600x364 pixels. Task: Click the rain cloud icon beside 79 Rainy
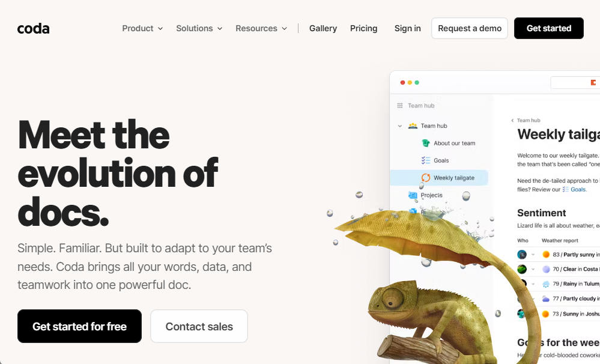pyautogui.click(x=546, y=284)
